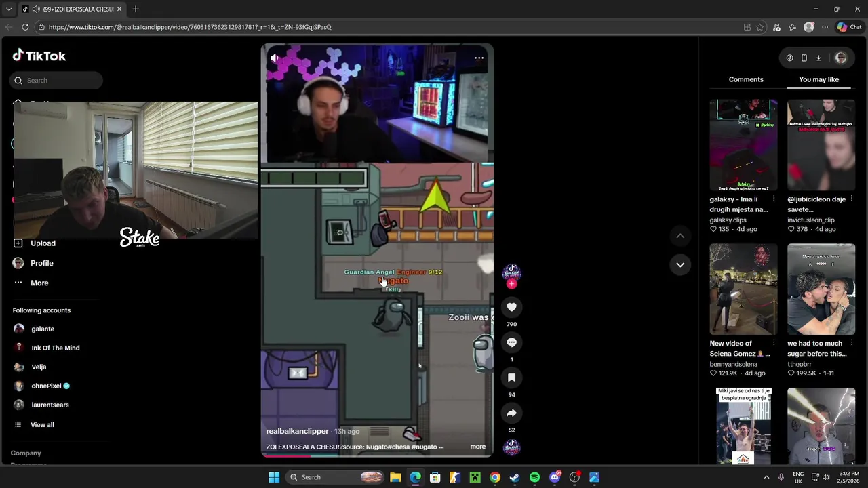
Task: Open comments via speech bubble icon
Action: [511, 342]
